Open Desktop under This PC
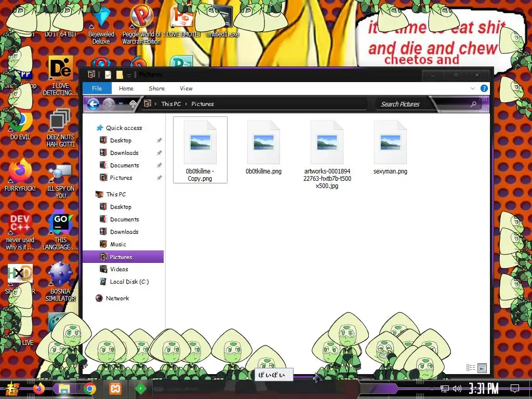The height and width of the screenshot is (399, 532). (x=121, y=207)
